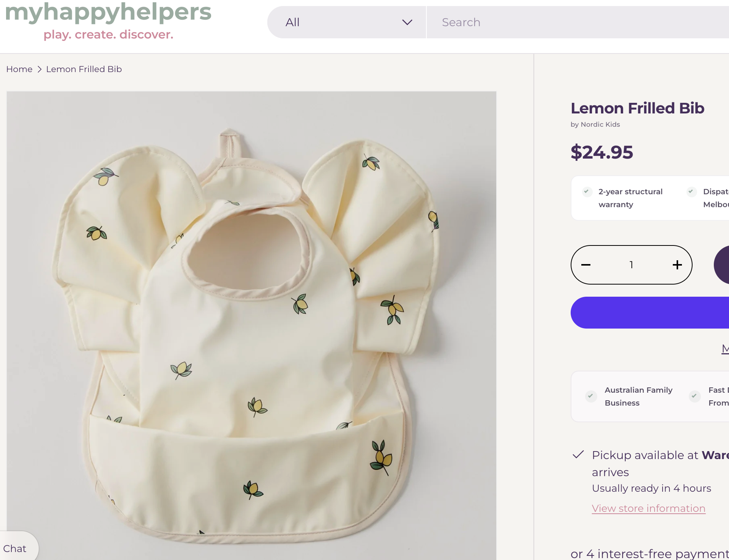Select the Lemon Frilled Bib breadcrumb
This screenshot has width=729, height=560.
[84, 69]
